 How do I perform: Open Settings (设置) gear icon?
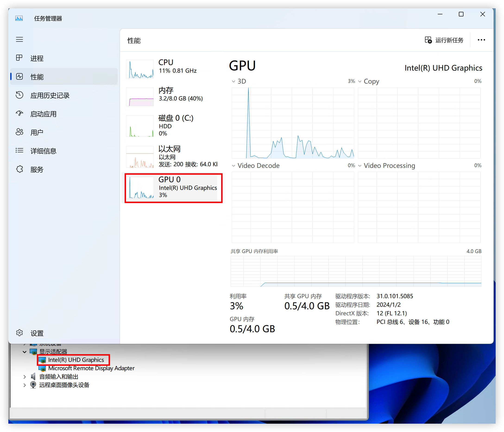click(19, 333)
